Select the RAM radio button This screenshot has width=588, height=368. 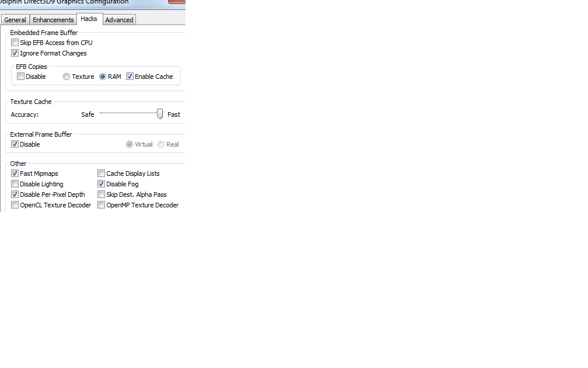coord(103,77)
